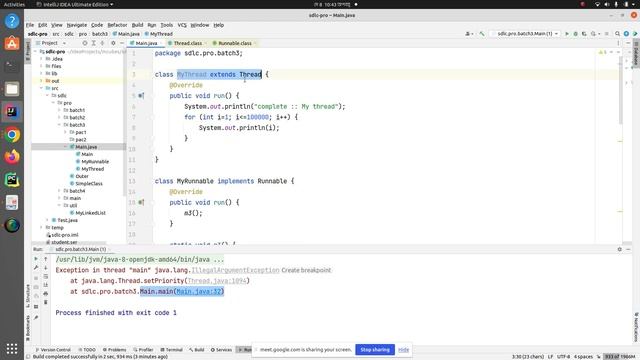This screenshot has width=640, height=360.
Task: Open Services tool window
Action: pos(221,350)
